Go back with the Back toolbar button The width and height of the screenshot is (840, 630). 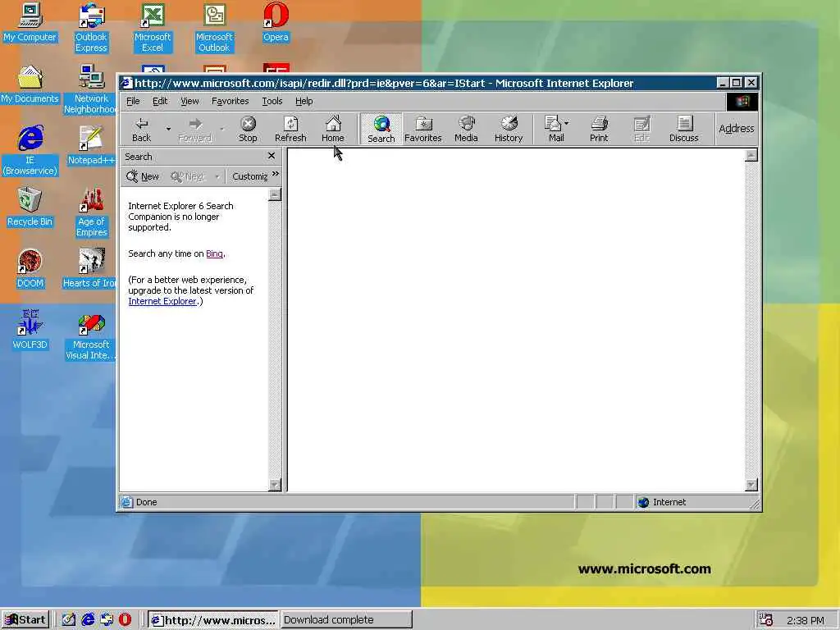pos(141,129)
